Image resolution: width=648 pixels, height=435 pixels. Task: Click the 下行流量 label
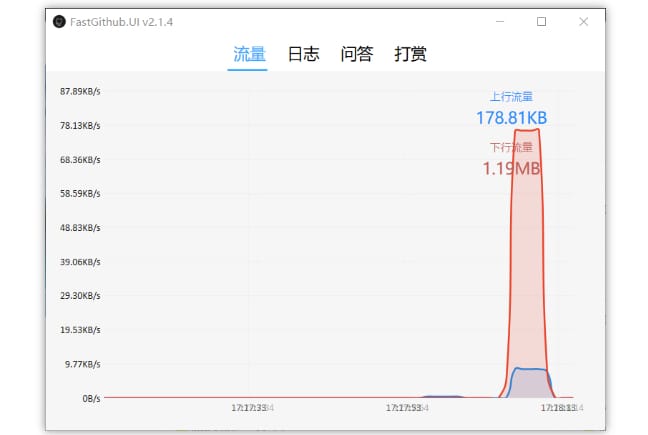(511, 147)
